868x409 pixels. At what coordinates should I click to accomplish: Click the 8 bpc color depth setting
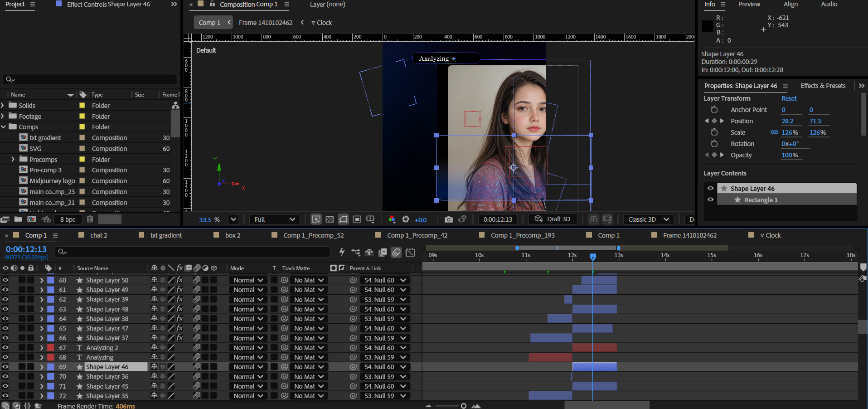pos(68,219)
